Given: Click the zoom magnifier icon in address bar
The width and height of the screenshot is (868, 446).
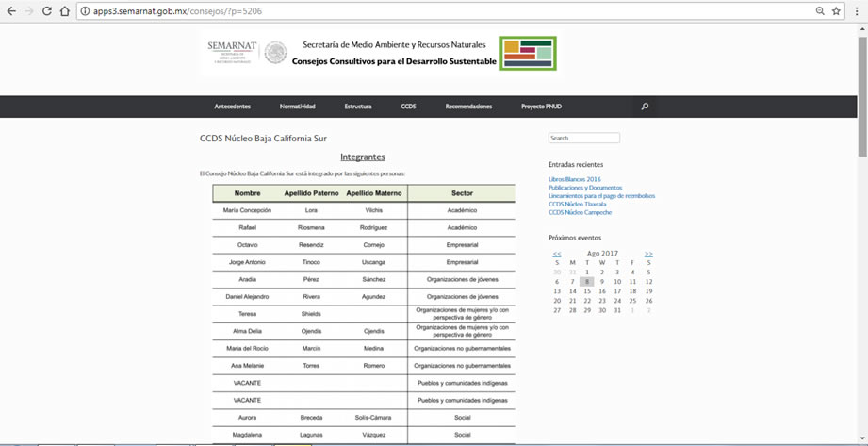Looking at the screenshot, I should [x=820, y=11].
